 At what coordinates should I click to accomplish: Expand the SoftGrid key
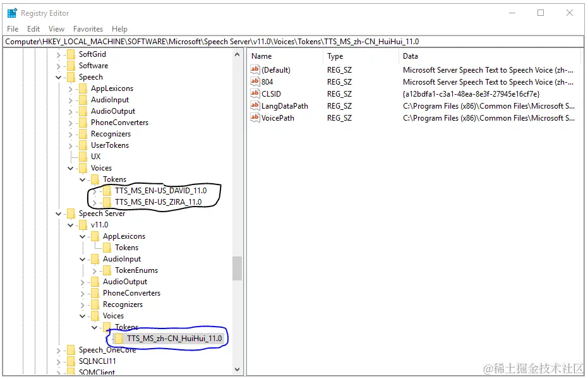(58, 55)
